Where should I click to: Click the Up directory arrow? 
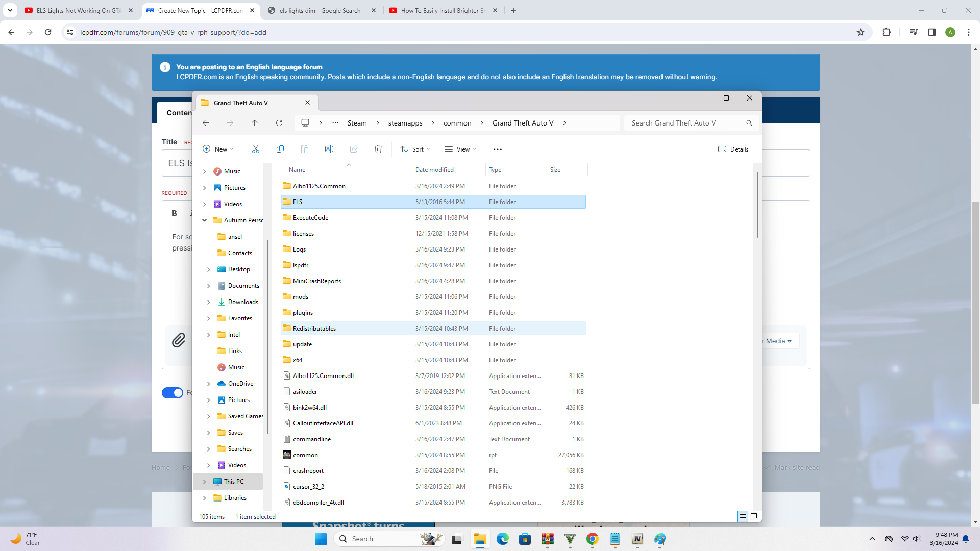click(254, 123)
